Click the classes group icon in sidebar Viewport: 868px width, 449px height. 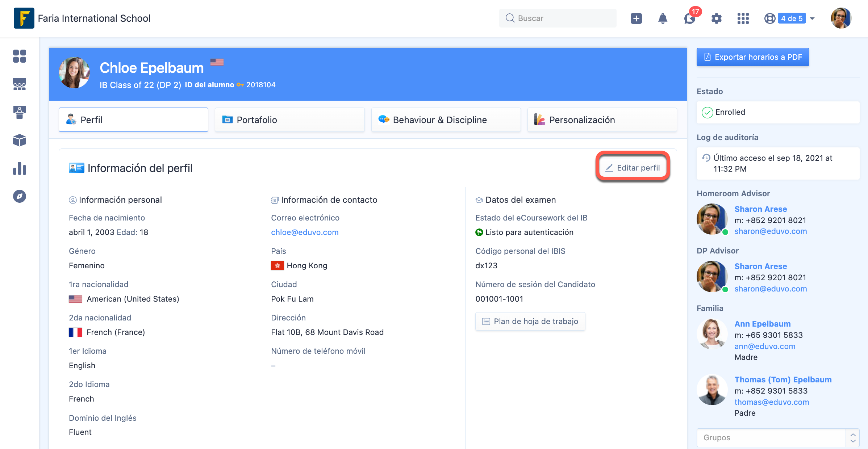(x=20, y=84)
